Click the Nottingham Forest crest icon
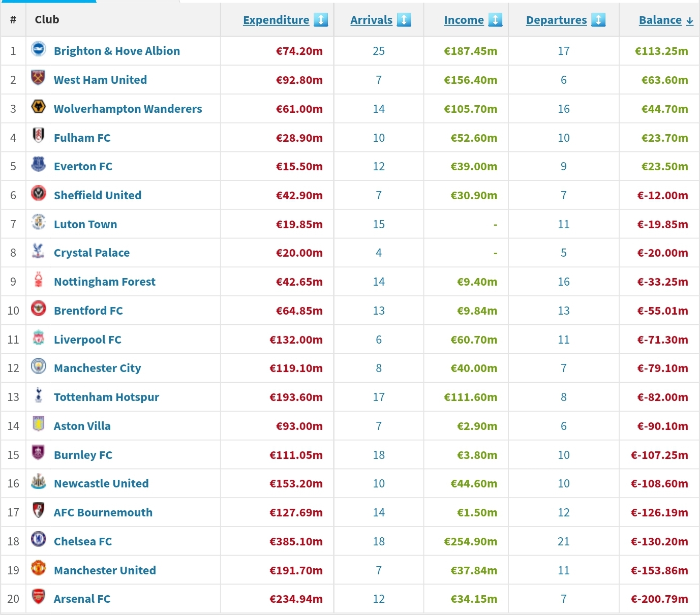This screenshot has height=615, width=700. (38, 280)
